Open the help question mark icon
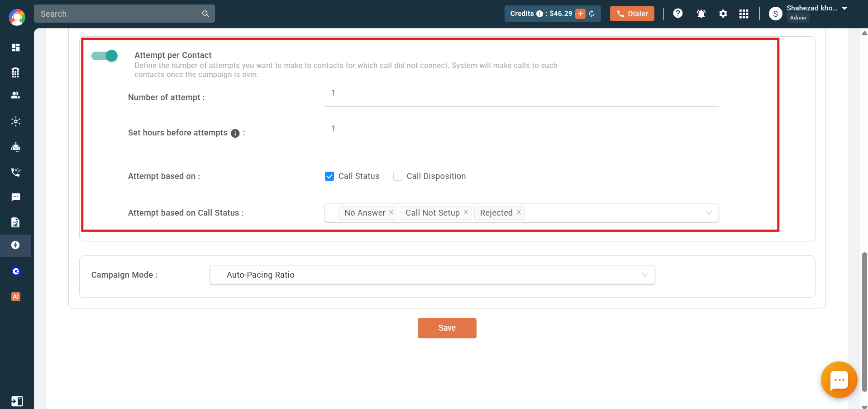868x409 pixels. pyautogui.click(x=678, y=14)
